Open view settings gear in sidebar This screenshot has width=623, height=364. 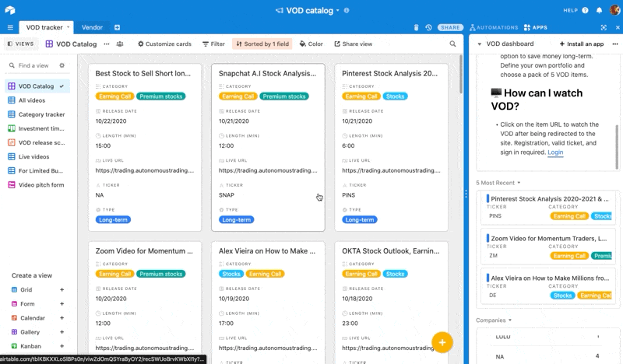click(62, 65)
